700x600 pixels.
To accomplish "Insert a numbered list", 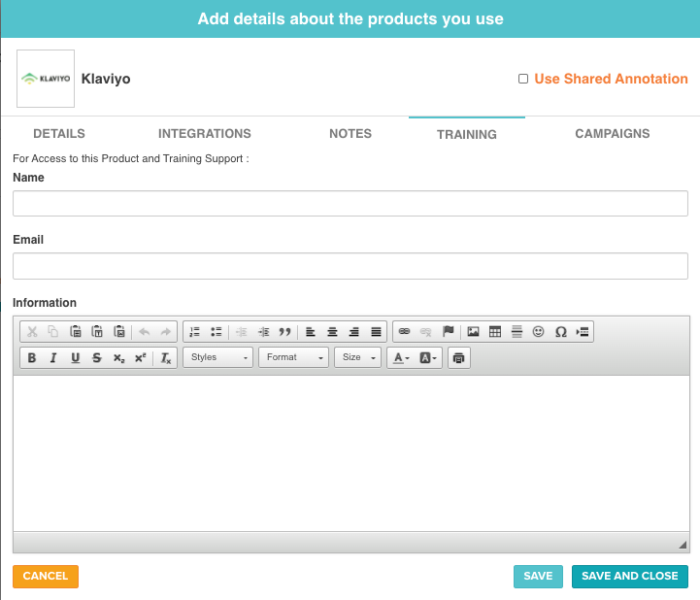I will [x=194, y=332].
